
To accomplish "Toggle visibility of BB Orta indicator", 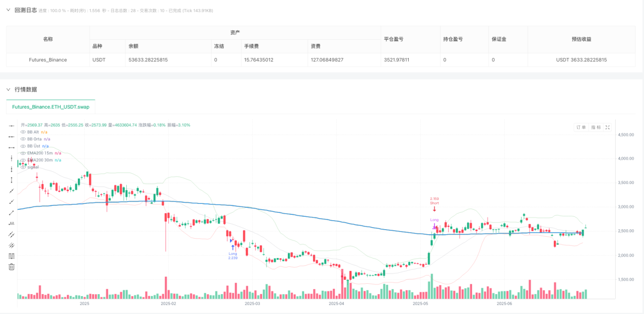I will pyautogui.click(x=23, y=139).
